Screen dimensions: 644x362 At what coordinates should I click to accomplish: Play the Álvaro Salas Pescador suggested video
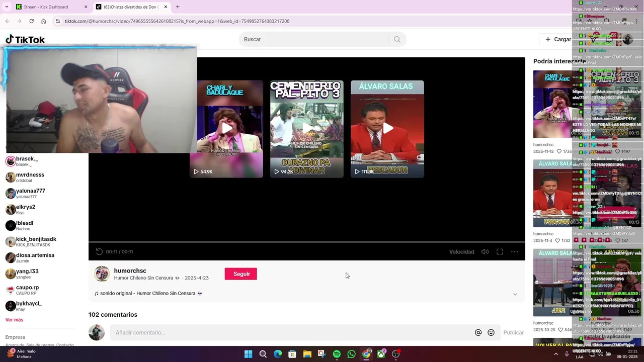click(x=387, y=129)
